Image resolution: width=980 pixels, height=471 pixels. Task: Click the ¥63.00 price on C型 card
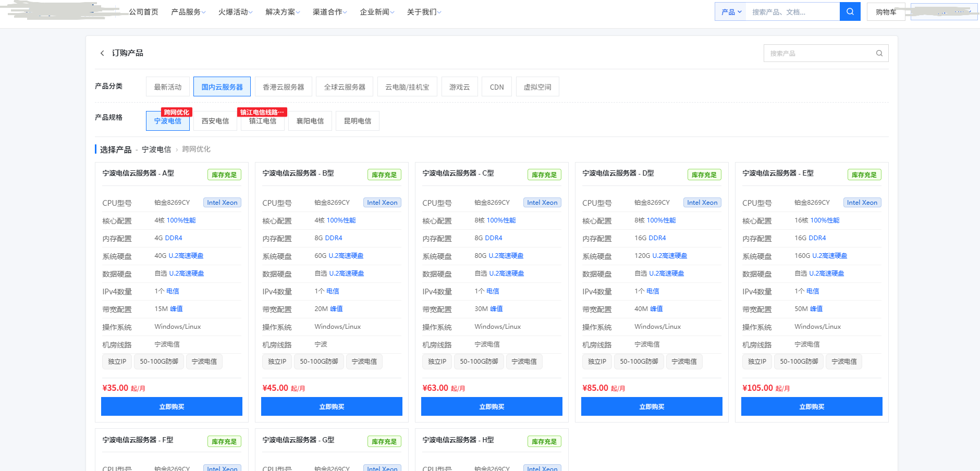point(435,388)
